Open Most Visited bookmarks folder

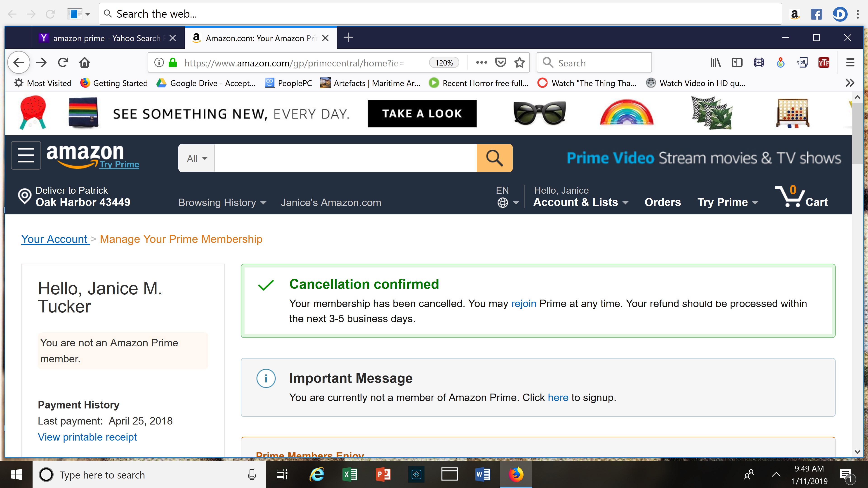43,83
